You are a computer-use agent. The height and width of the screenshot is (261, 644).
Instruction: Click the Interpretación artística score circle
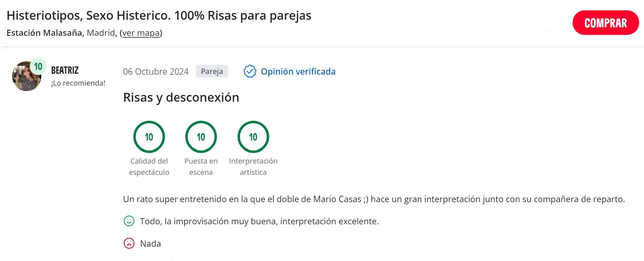point(253,137)
